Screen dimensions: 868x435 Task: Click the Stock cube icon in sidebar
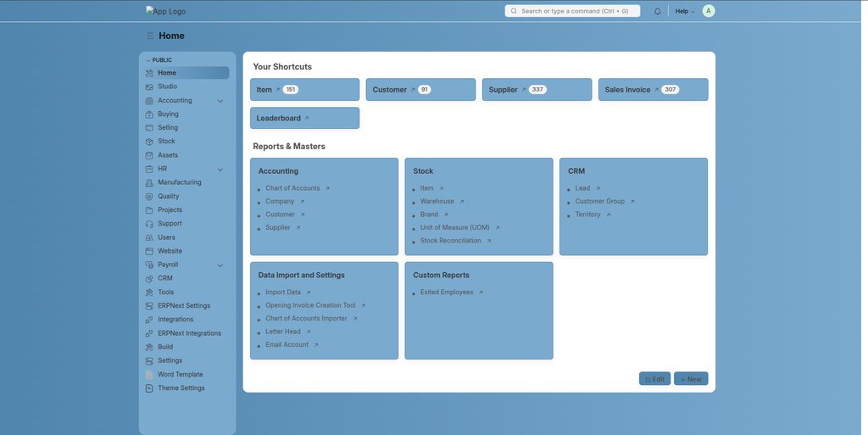(149, 142)
